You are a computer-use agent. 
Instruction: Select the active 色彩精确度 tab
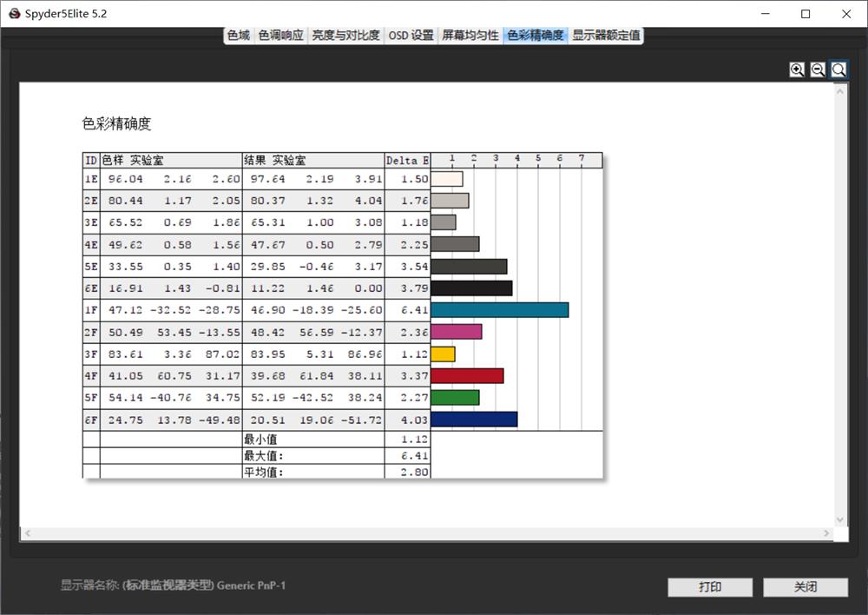click(535, 36)
